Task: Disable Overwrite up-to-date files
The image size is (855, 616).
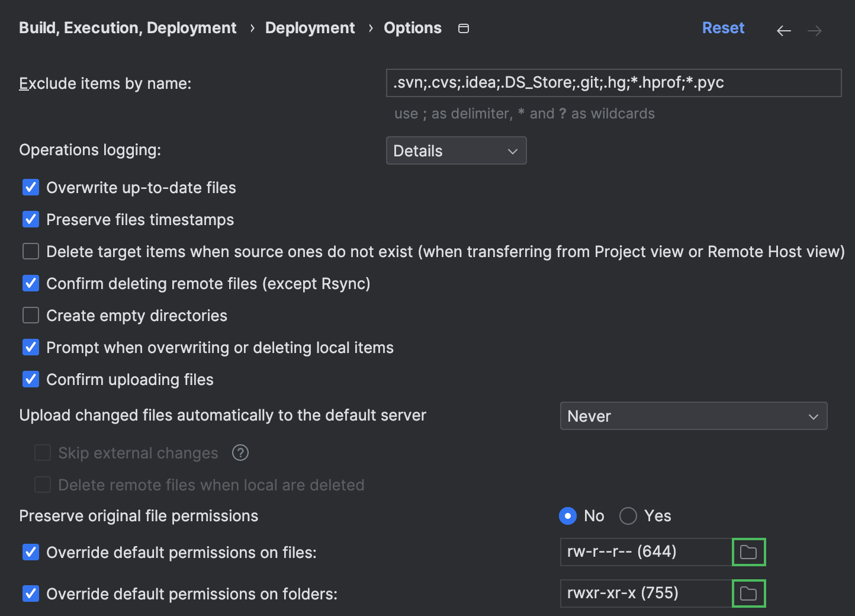Action: click(30, 187)
